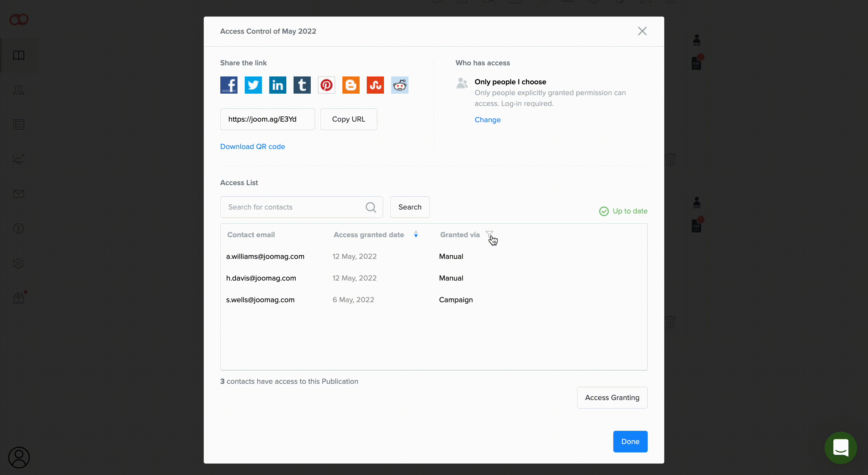868x475 pixels.
Task: Share link on Facebook
Action: (229, 85)
